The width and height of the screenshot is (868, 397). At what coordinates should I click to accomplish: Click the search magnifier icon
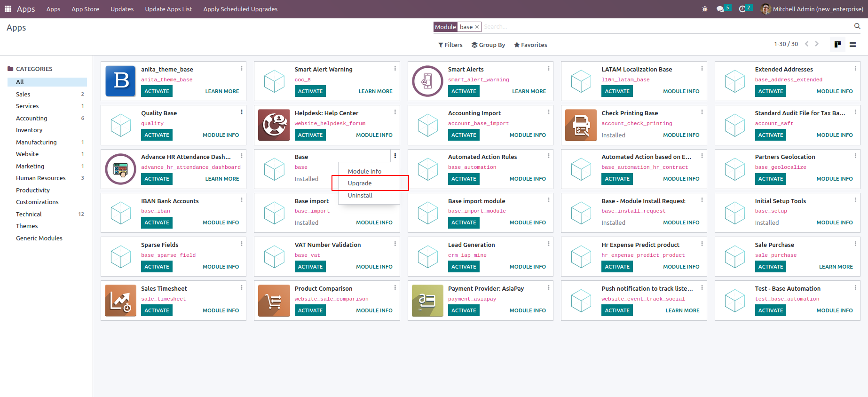[857, 26]
